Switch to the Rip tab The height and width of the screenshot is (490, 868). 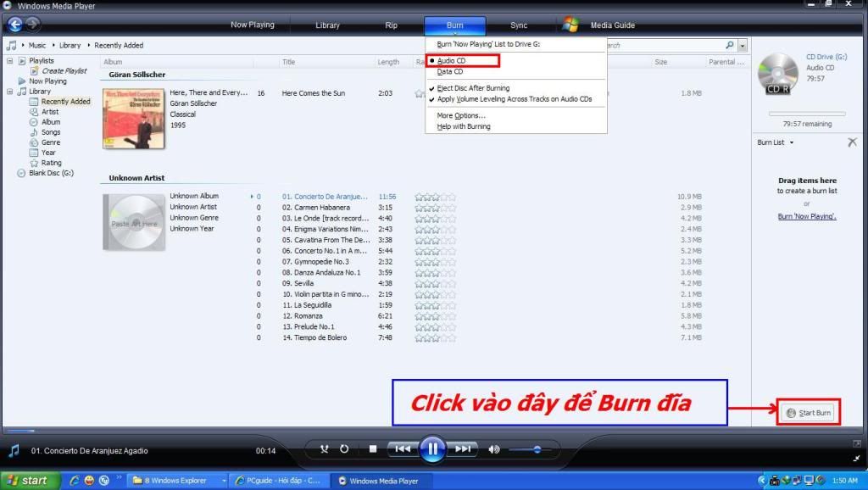391,25
